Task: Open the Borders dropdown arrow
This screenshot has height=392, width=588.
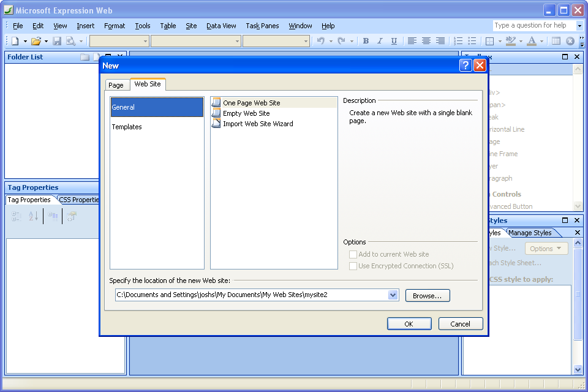Action: (x=500, y=41)
